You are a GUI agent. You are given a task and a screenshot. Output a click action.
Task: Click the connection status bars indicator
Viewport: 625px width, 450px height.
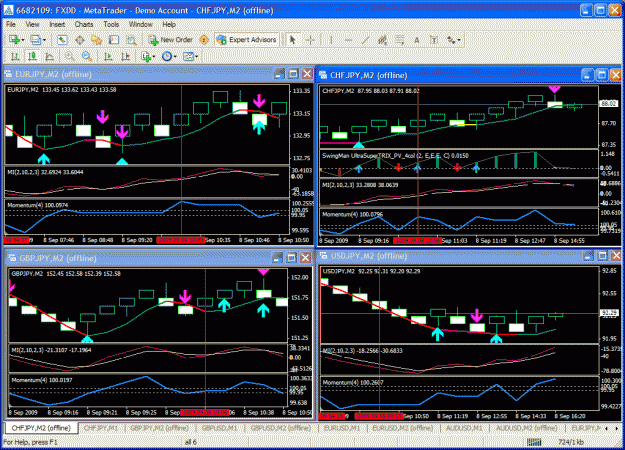click(534, 442)
